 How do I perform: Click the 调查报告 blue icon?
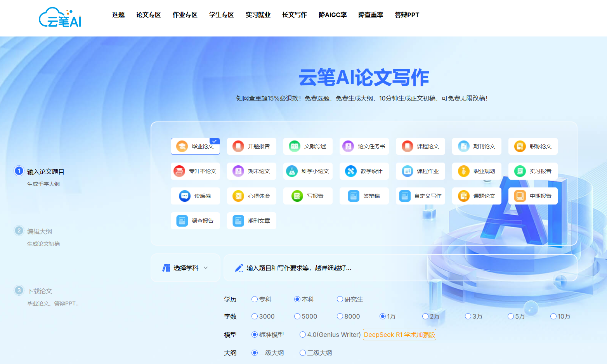pyautogui.click(x=182, y=221)
